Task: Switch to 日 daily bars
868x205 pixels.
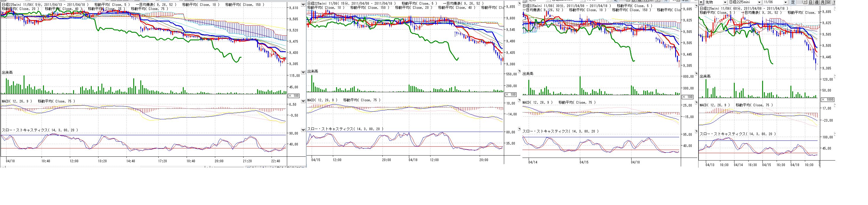Action: pyautogui.click(x=811, y=2)
